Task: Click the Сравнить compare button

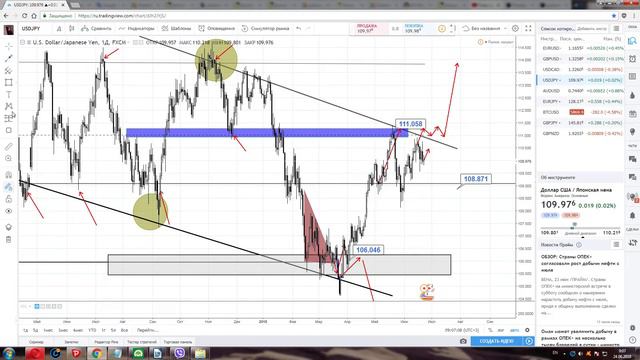Action: pos(96,29)
